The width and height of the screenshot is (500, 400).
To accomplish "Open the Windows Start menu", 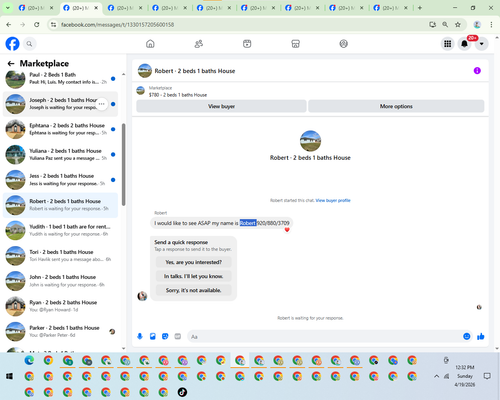I will pos(10,376).
